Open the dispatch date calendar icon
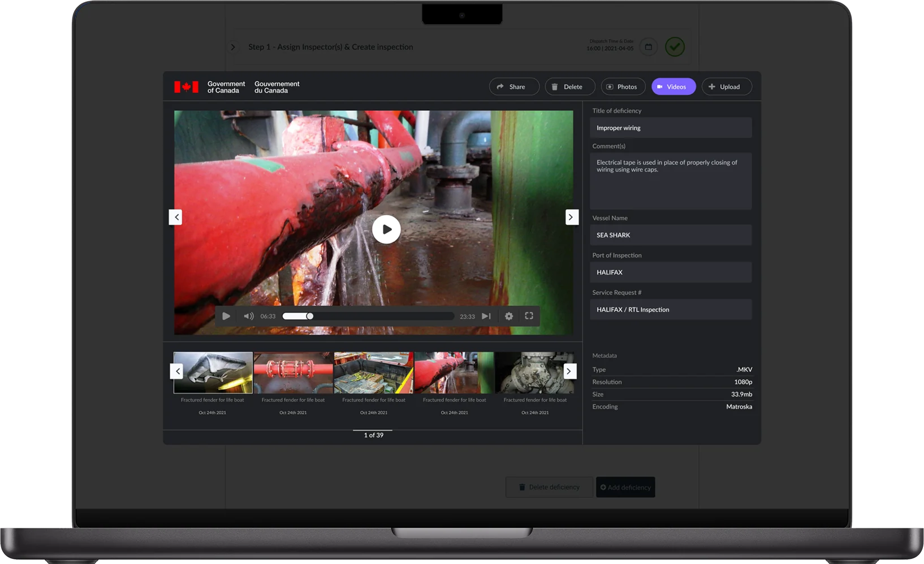This screenshot has width=924, height=564. [x=649, y=47]
